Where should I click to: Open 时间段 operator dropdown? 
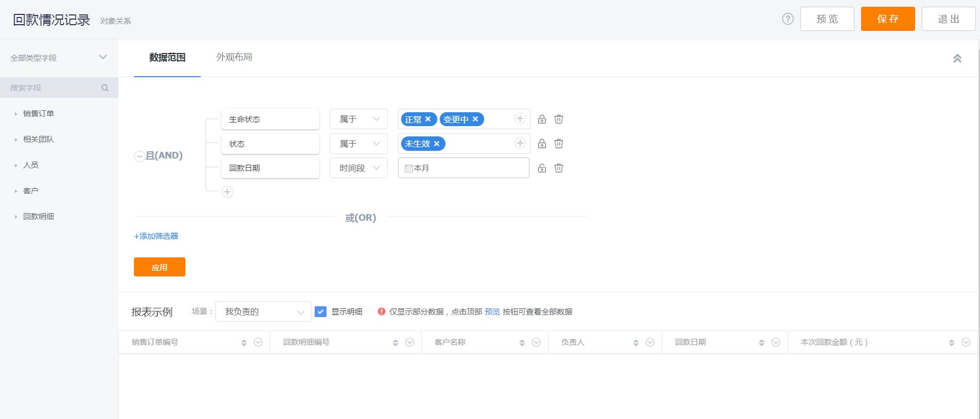click(x=358, y=168)
